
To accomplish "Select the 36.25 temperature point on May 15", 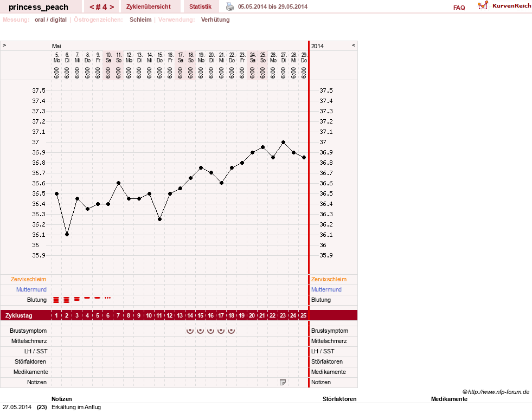I will tap(159, 219).
